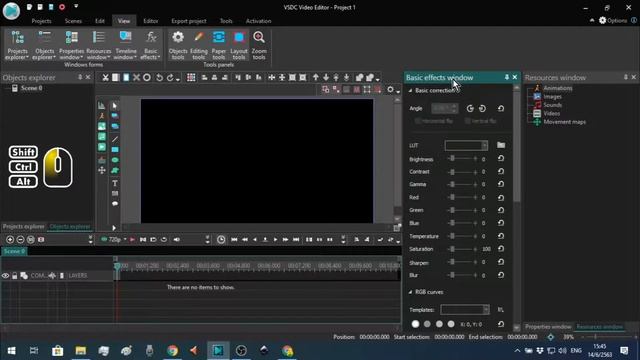Reset the Saturation value
This screenshot has width=640, height=360.
coord(501,249)
